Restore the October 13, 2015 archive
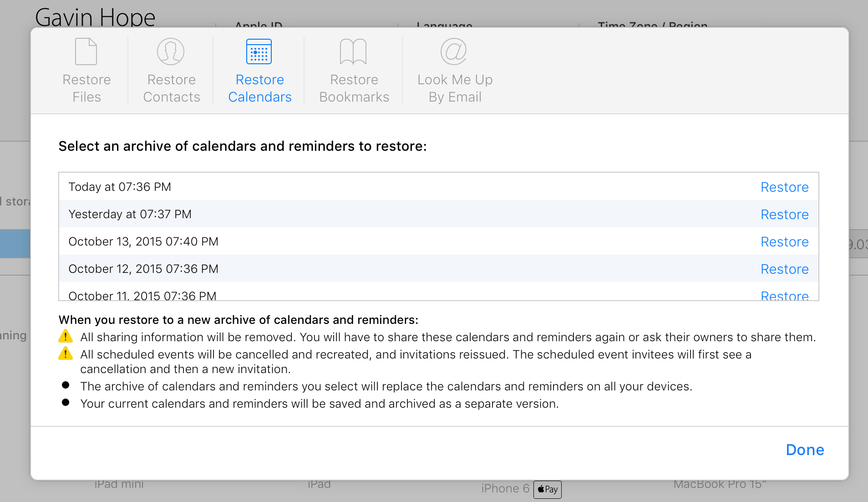This screenshot has width=868, height=502. 784,242
